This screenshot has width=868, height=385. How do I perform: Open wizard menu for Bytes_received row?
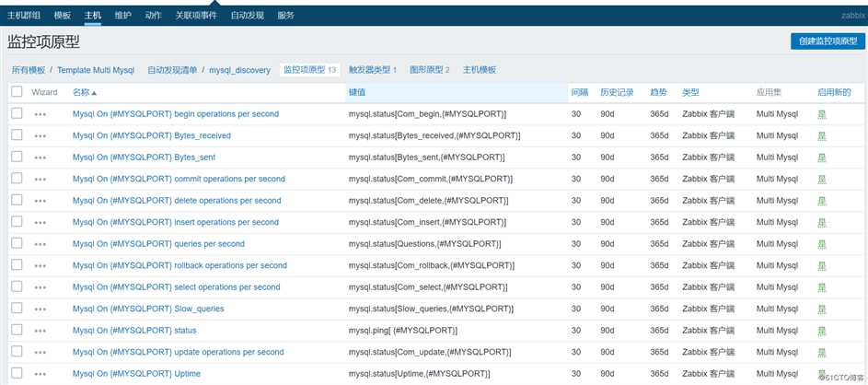point(40,135)
